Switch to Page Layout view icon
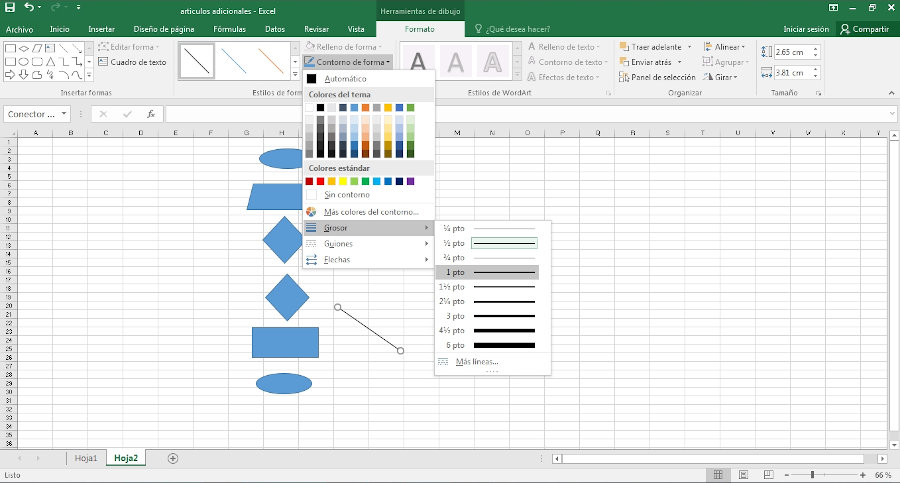 (x=743, y=475)
